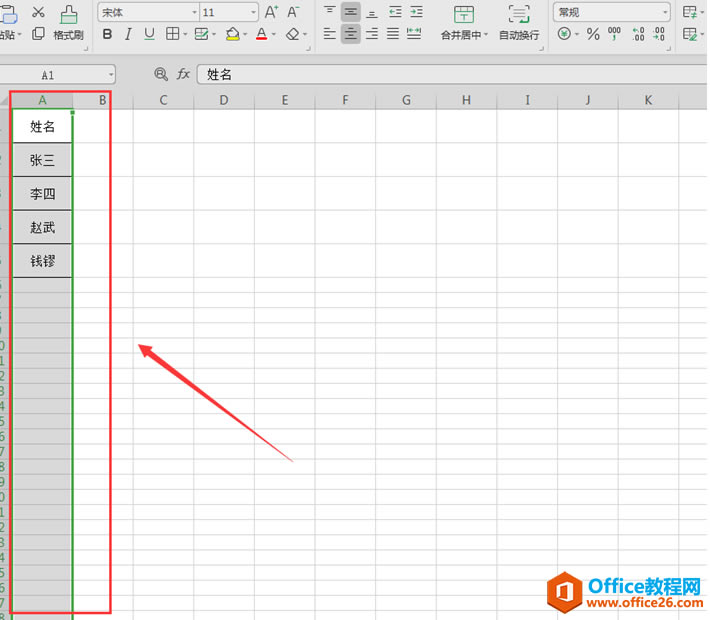Select the cell containing 赵武
The width and height of the screenshot is (710, 620).
[x=42, y=227]
